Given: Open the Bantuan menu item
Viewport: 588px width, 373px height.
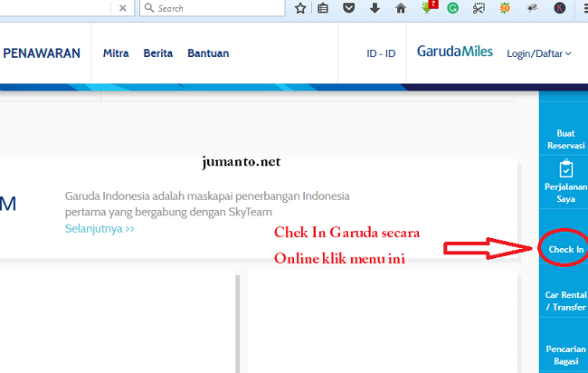Looking at the screenshot, I should [208, 53].
